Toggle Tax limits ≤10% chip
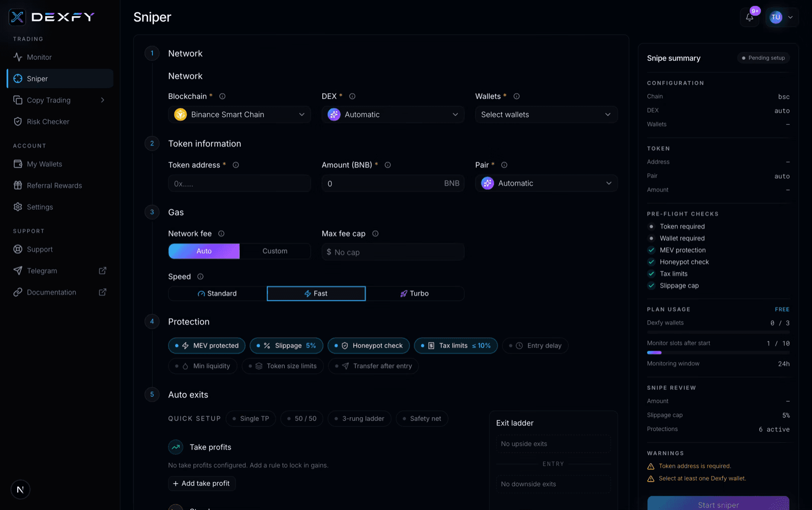 click(456, 346)
